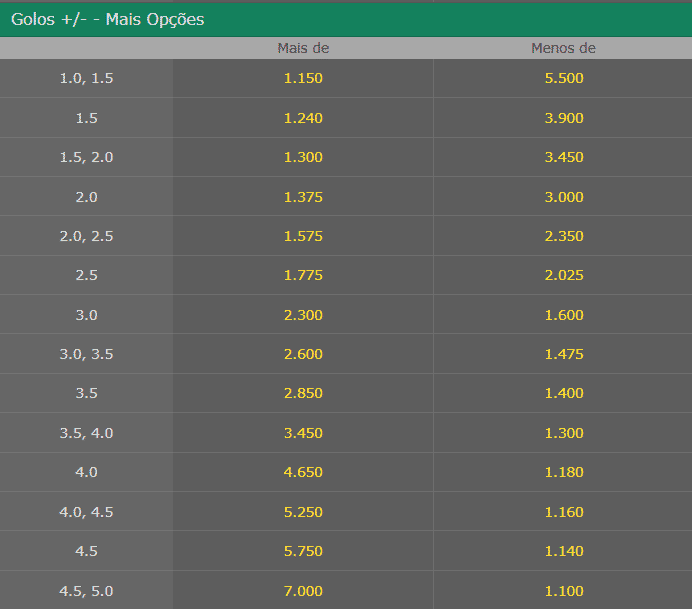Viewport: 692px width, 609px height.
Task: Choose Menos de 1.5, 2.0 odds 3.450
Action: [563, 157]
